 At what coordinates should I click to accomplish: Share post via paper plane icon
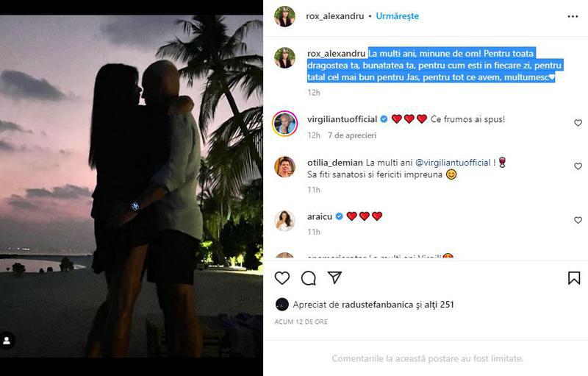click(x=334, y=277)
